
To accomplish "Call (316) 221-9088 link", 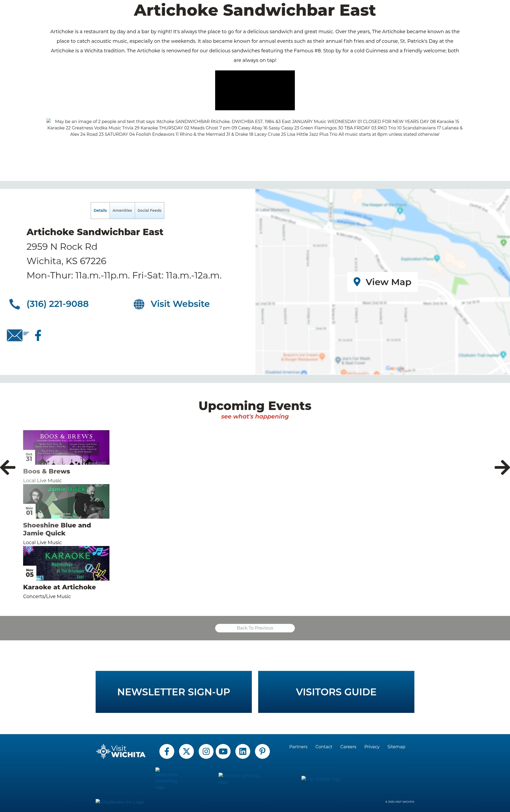I will pos(58,304).
